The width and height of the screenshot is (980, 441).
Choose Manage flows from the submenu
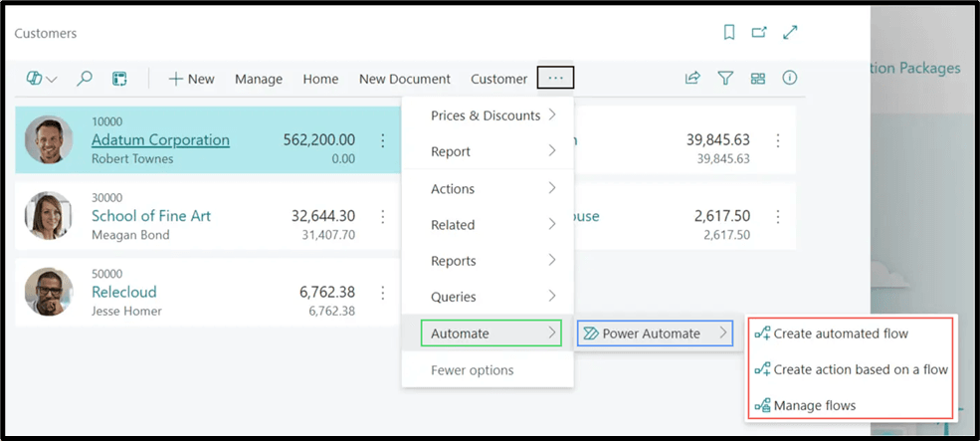tap(814, 405)
